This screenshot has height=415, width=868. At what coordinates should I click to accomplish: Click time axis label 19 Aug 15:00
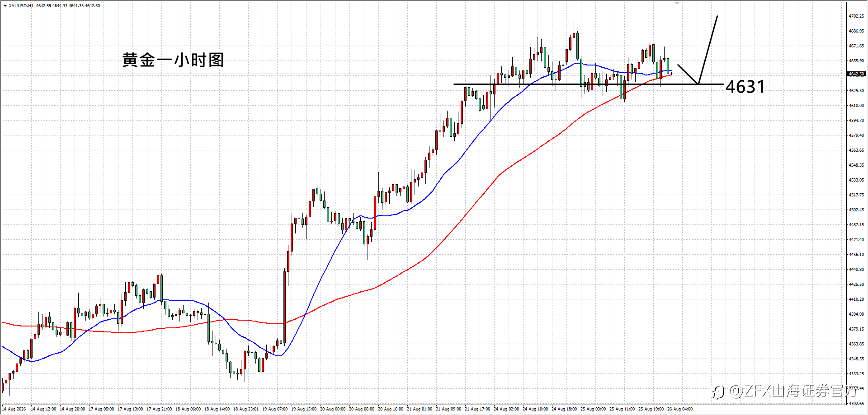coord(304,410)
